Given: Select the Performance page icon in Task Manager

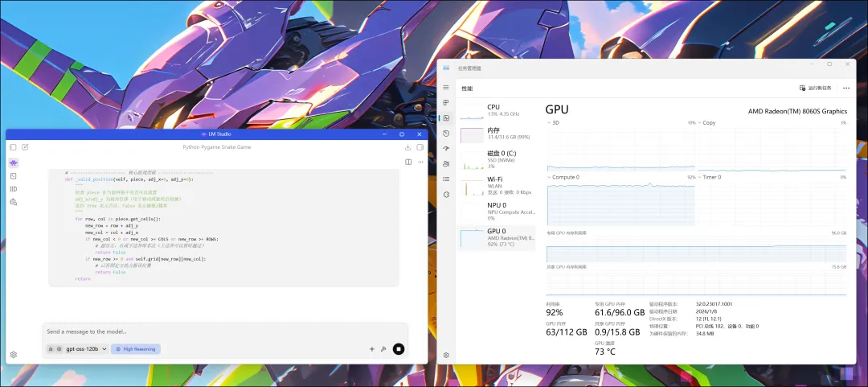Looking at the screenshot, I should [x=446, y=117].
